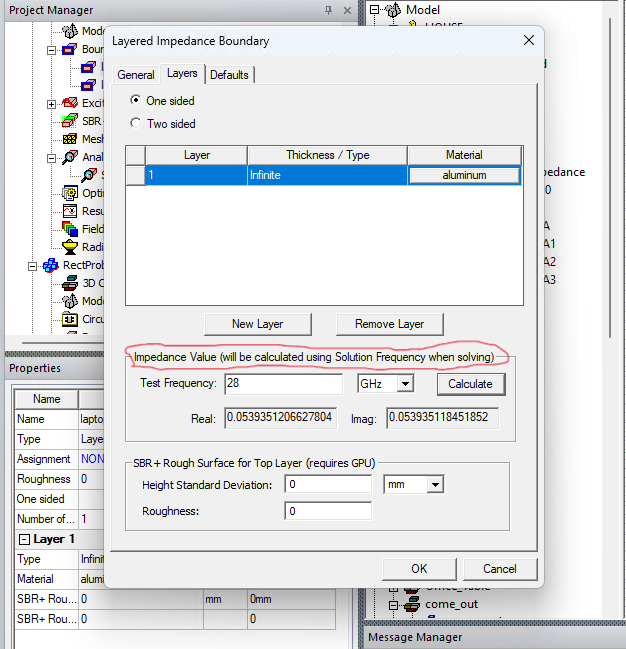Click the modeler tree vertical scrollbar

tap(610, 178)
